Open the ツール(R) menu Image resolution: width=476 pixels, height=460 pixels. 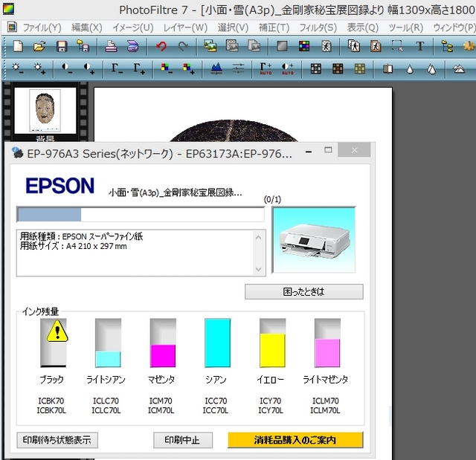406,27
